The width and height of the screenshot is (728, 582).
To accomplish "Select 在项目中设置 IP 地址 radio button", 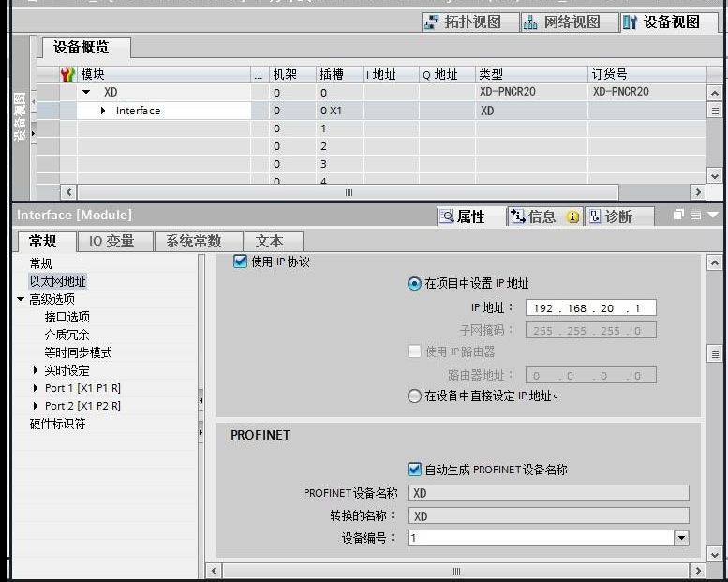I will [414, 283].
